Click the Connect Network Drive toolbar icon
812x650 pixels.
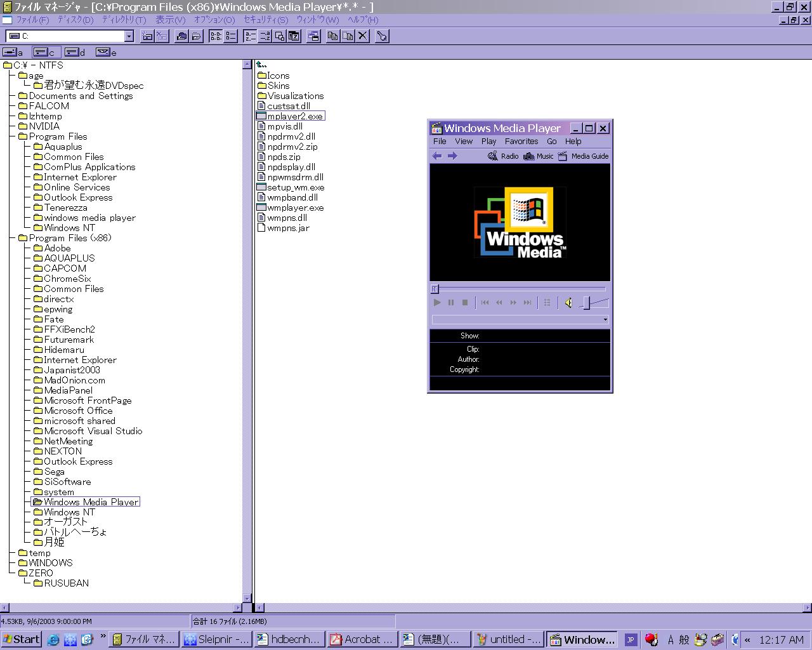(x=148, y=36)
